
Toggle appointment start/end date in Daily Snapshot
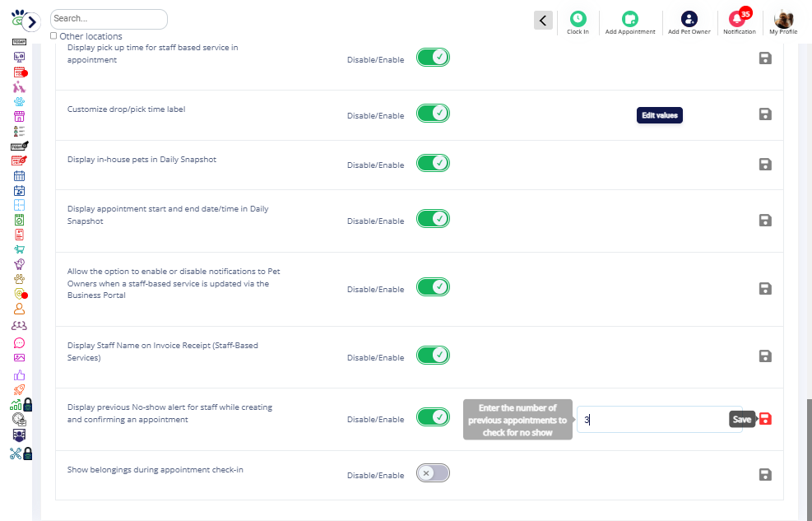pos(433,219)
